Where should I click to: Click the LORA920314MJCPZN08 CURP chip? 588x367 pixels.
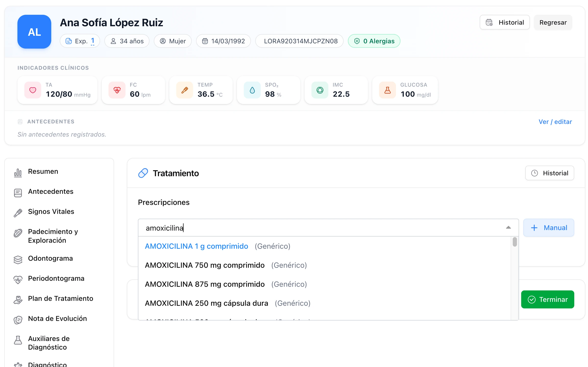click(299, 41)
